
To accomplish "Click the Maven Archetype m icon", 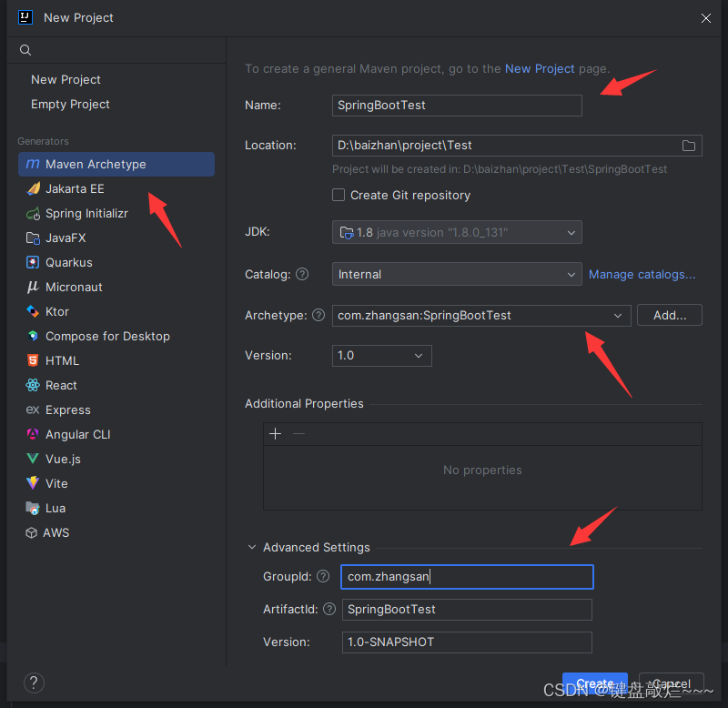I will click(33, 164).
